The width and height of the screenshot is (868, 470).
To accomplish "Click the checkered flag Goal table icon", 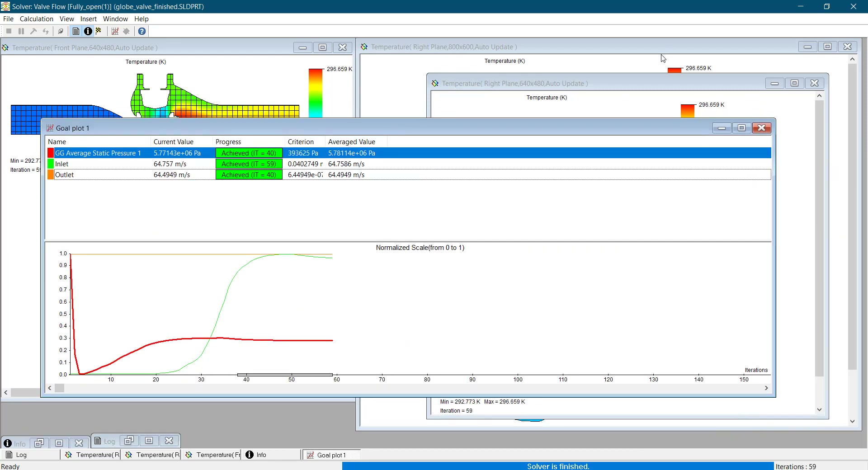I will (x=99, y=31).
